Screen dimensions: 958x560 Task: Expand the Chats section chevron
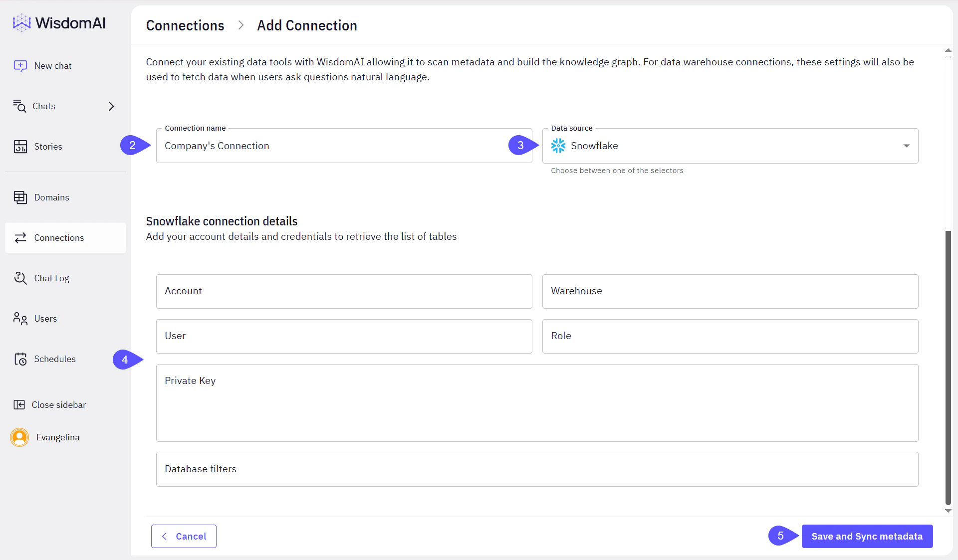click(x=111, y=106)
